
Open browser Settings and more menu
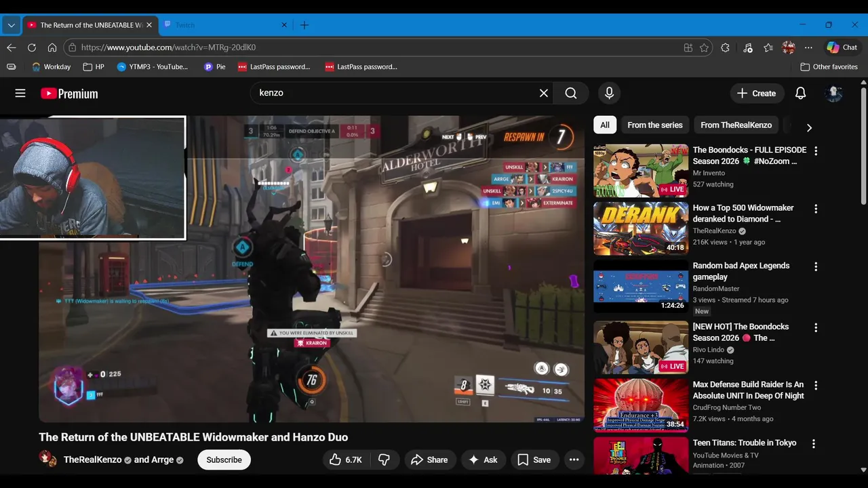(808, 47)
